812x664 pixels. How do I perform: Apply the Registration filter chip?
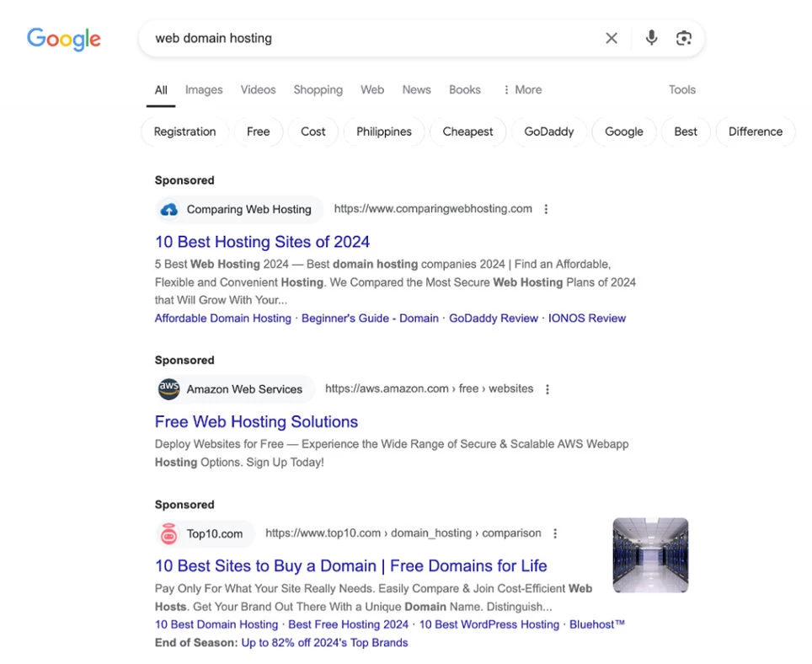coord(184,131)
